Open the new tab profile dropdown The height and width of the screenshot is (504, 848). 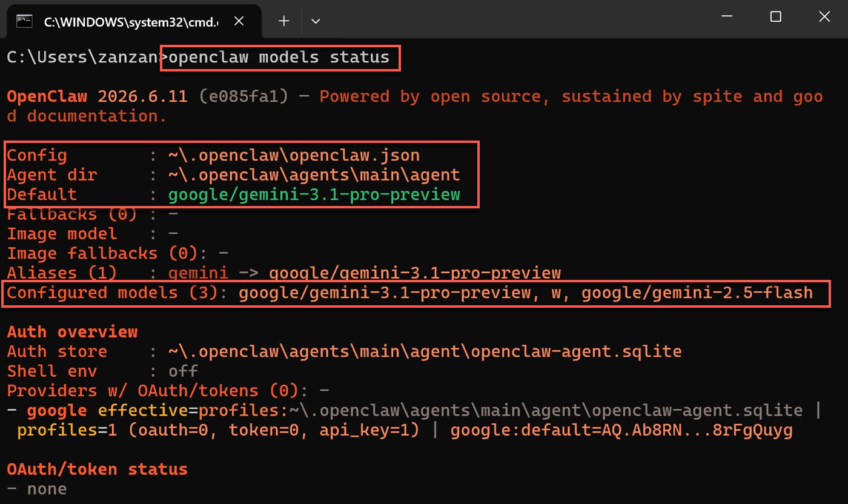[315, 21]
